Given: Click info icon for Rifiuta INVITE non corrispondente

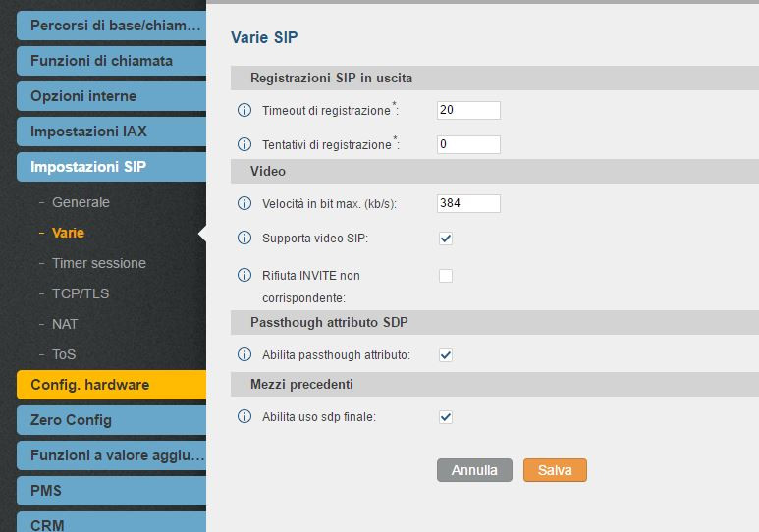Looking at the screenshot, I should coord(244,275).
